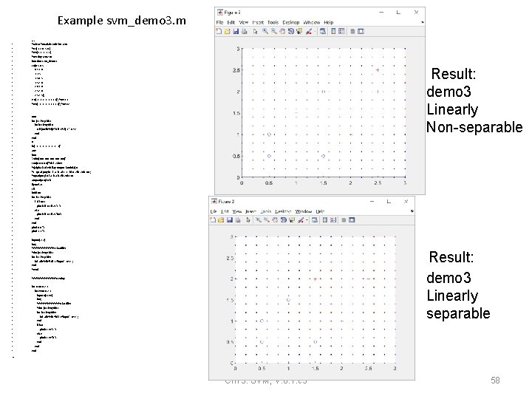Viewport: 532px width, 399px height.
Task: Insert Legend icon in non-separable figure window
Action: pos(341,31)
